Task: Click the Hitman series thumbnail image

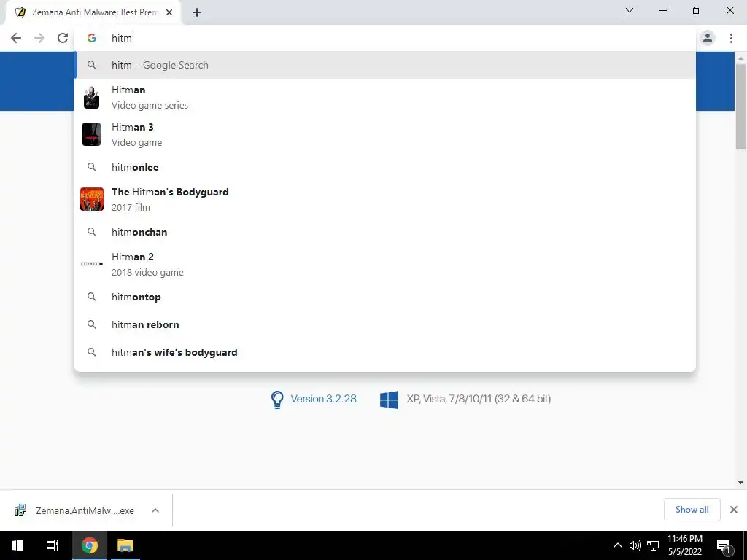Action: tap(91, 98)
